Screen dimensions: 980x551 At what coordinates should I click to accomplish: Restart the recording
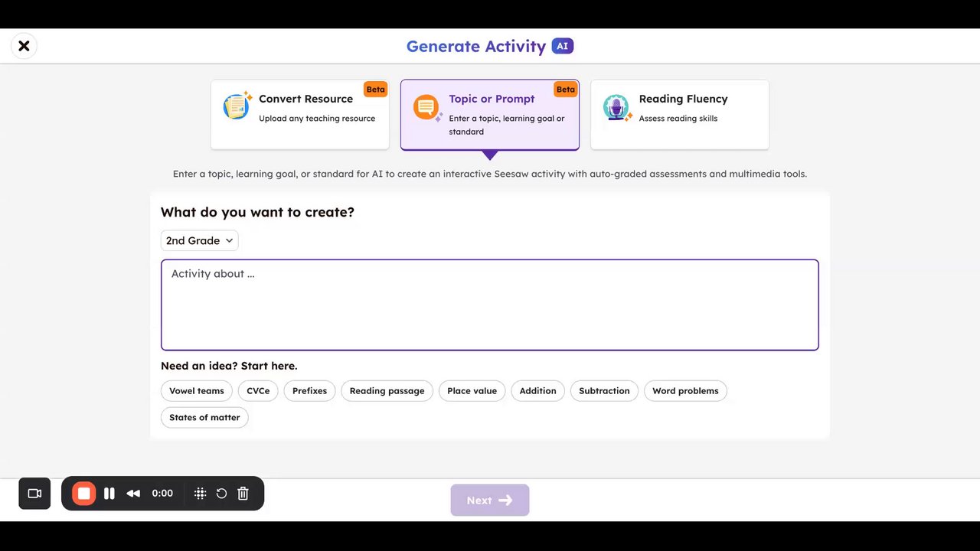(221, 494)
